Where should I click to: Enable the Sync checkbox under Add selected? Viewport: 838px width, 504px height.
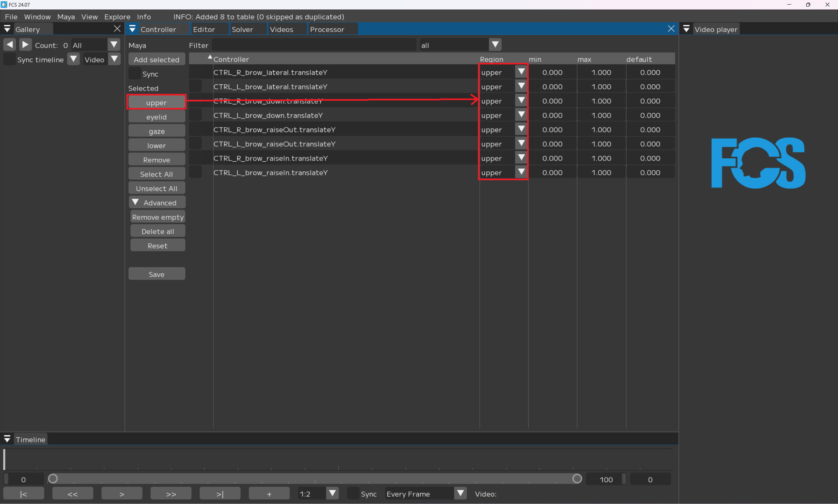click(135, 73)
